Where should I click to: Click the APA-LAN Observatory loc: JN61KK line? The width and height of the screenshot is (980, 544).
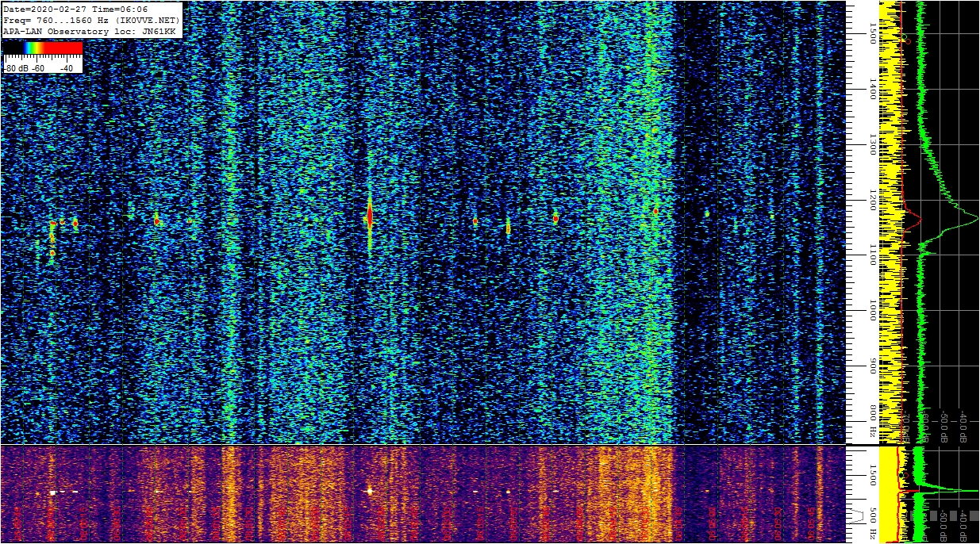(90, 30)
